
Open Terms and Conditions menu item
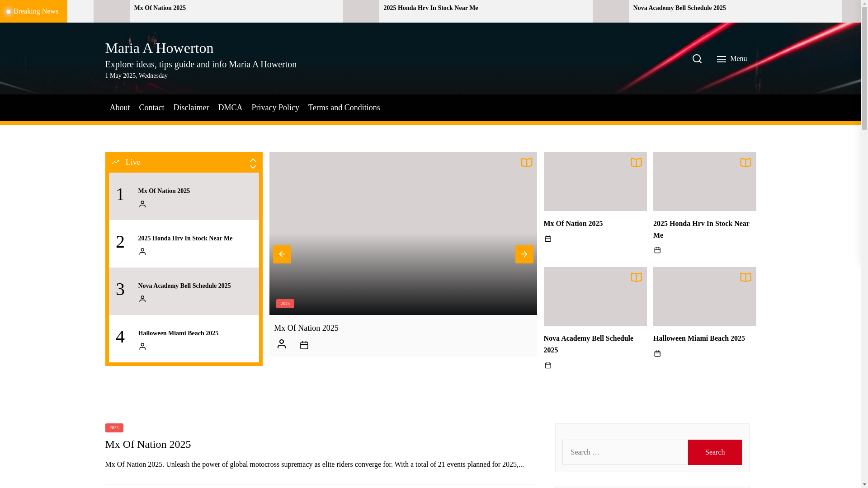pyautogui.click(x=344, y=108)
